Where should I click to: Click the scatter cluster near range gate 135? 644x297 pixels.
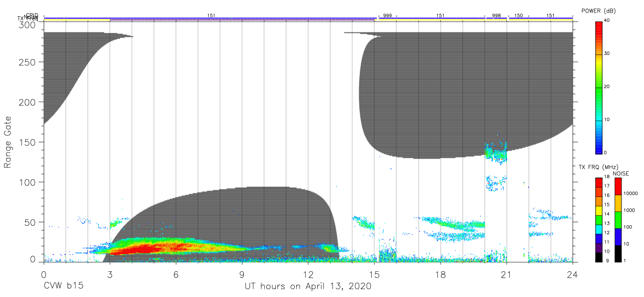point(496,153)
